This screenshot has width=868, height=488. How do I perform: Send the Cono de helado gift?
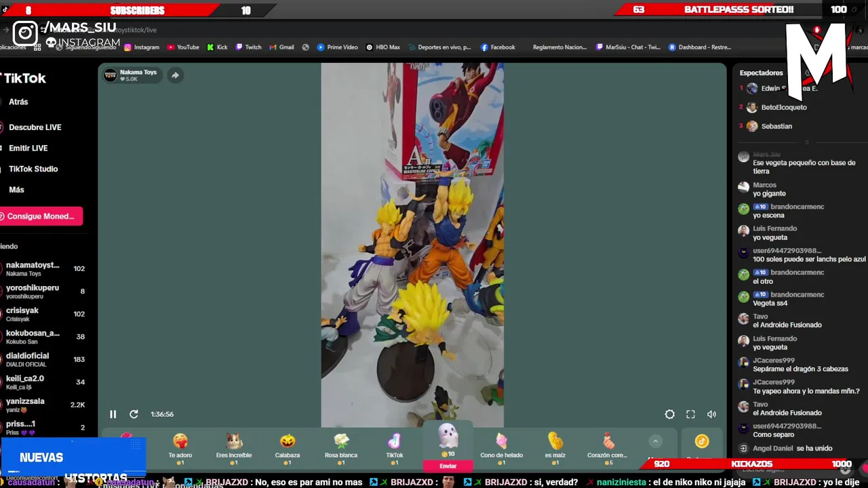502,449
